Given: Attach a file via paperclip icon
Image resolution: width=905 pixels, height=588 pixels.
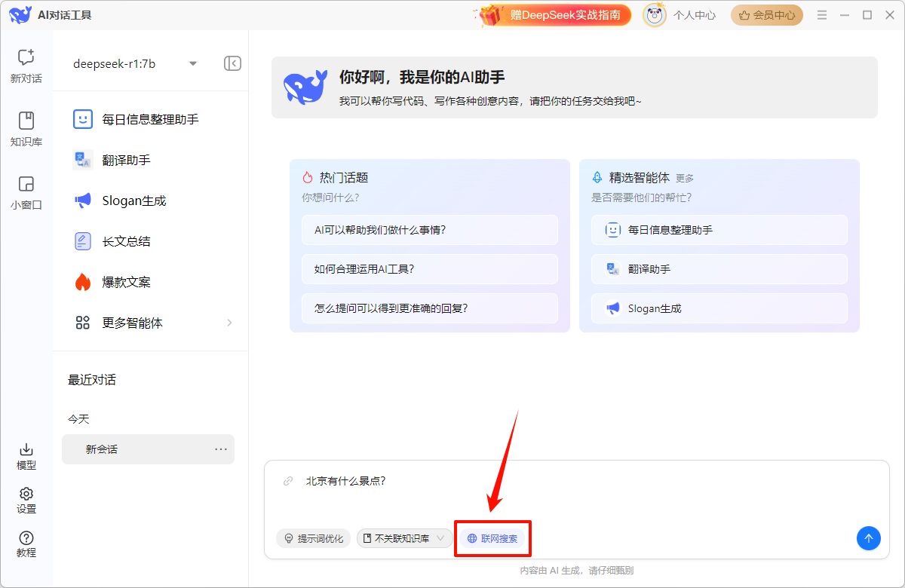Looking at the screenshot, I should point(289,480).
